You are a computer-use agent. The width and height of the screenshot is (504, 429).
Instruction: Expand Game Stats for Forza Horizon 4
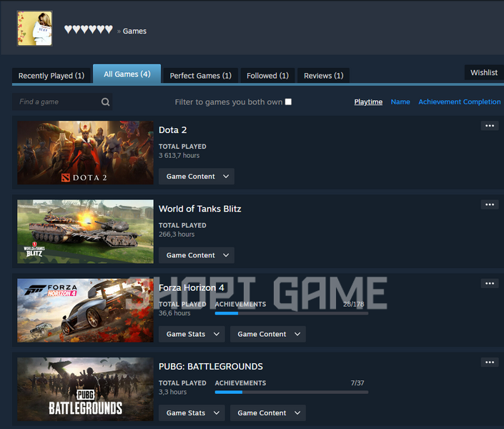[x=192, y=334]
